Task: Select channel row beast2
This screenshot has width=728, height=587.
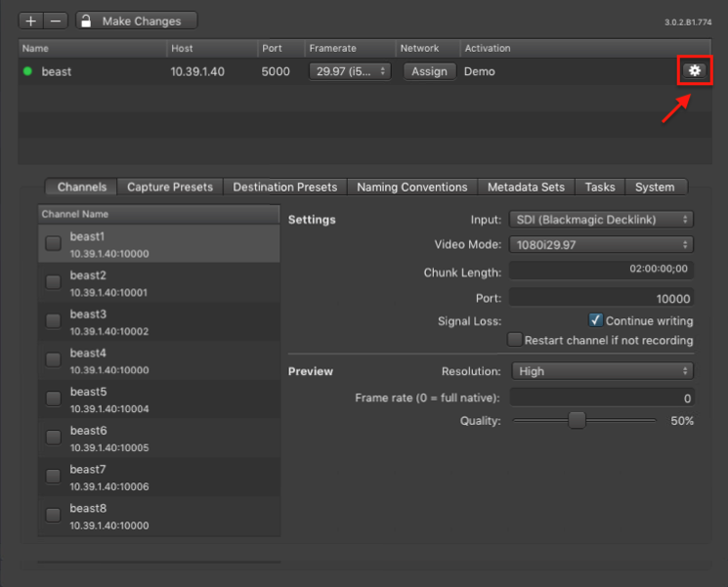Action: click(x=158, y=283)
